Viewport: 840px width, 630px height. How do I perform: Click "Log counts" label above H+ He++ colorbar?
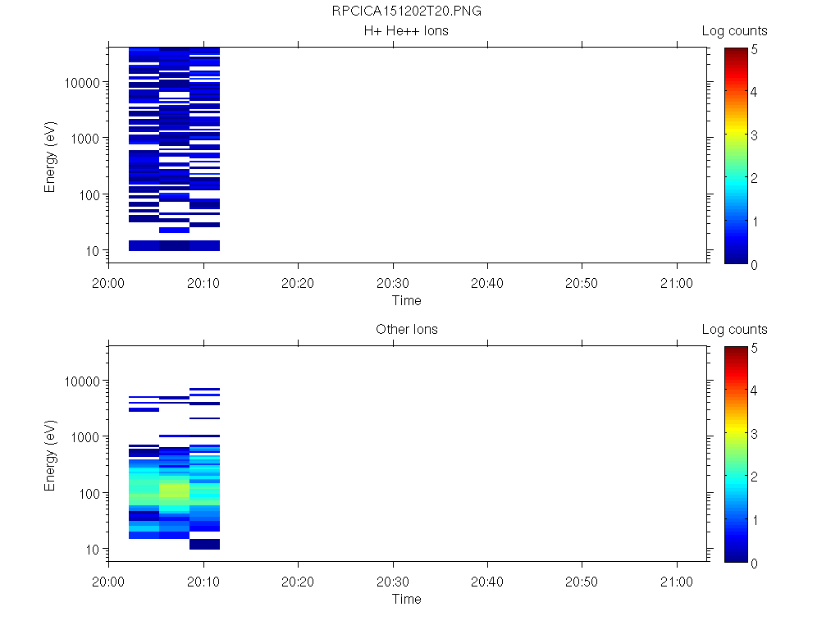point(734,31)
